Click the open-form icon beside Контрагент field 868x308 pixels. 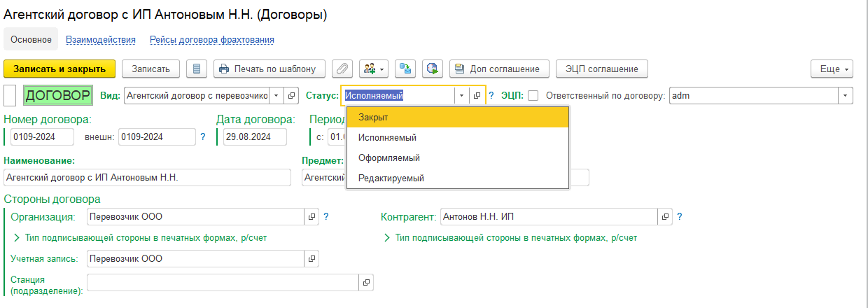(x=666, y=217)
